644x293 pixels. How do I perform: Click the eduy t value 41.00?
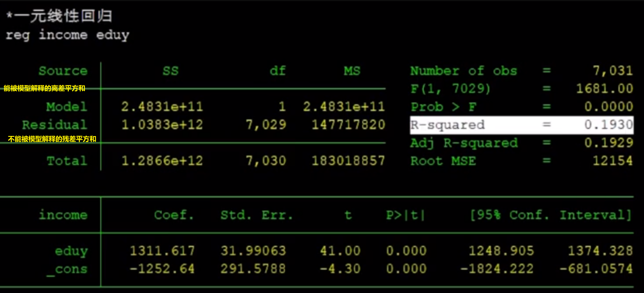pos(340,251)
